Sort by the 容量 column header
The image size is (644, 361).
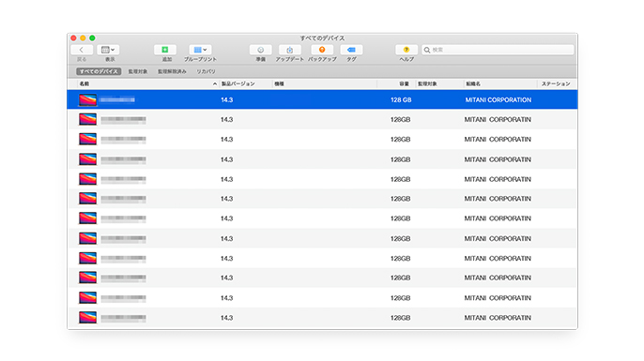click(x=404, y=83)
